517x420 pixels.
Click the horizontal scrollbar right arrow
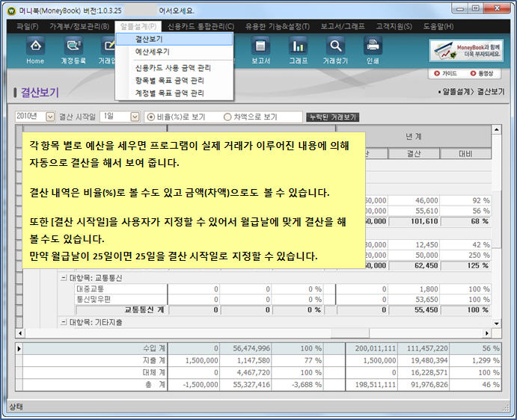[x=488, y=334]
